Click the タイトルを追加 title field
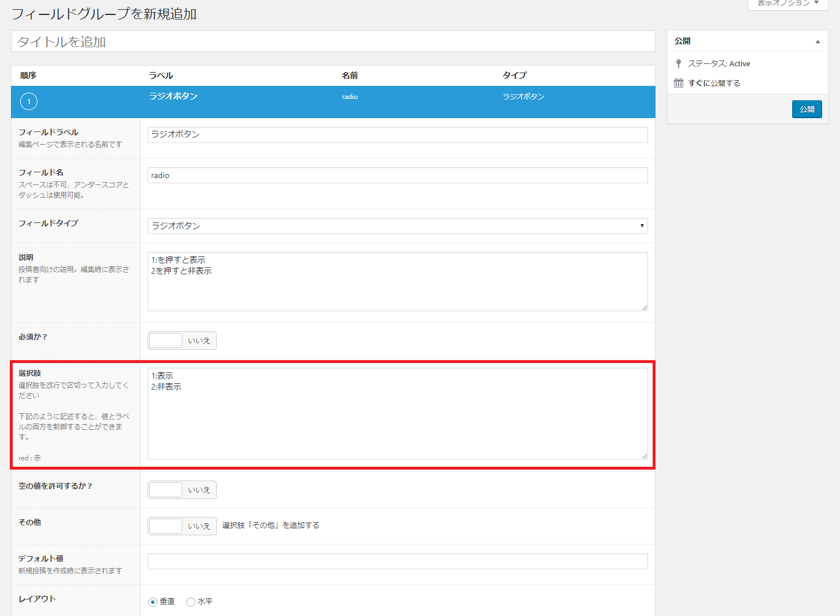The image size is (840, 616). click(333, 41)
